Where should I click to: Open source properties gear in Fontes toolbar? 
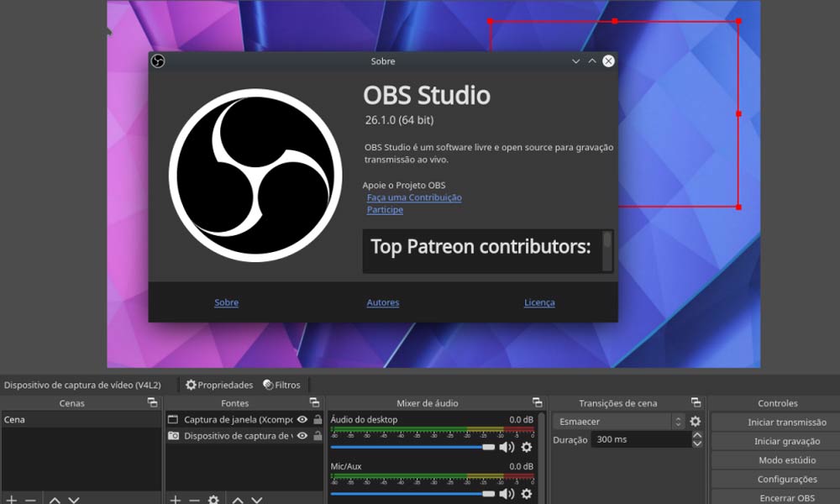213,500
